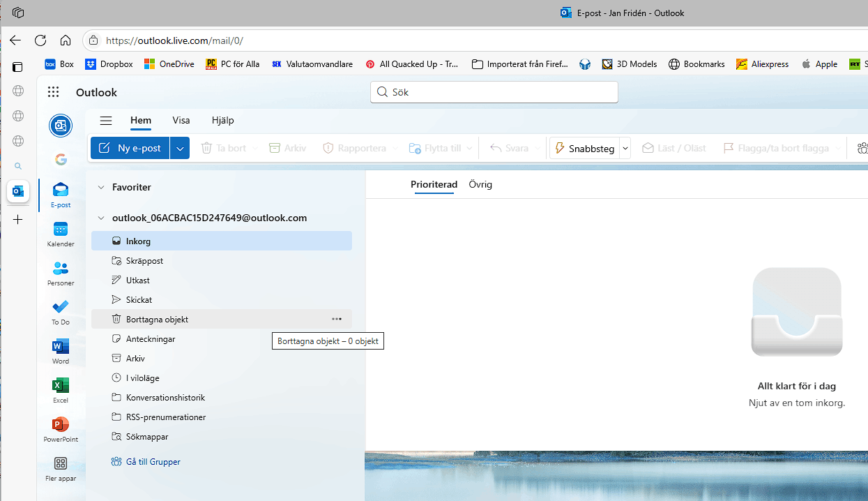Screen dimensions: 868x501
Task: Open the Konversationshistorik folder
Action: click(222, 397)
